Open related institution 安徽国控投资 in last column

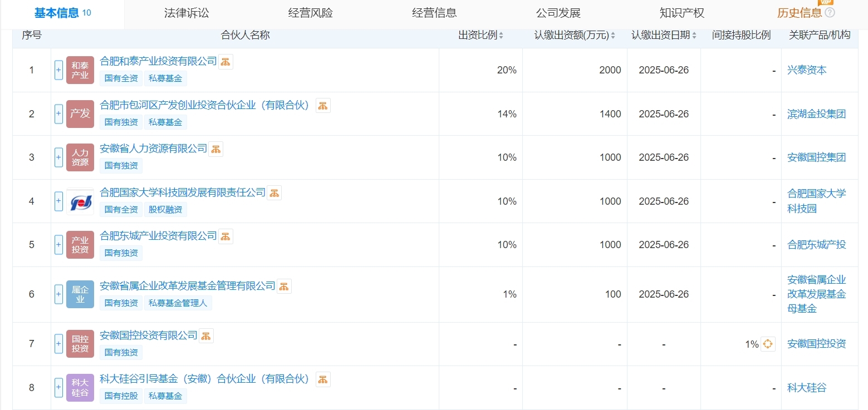[x=817, y=344]
